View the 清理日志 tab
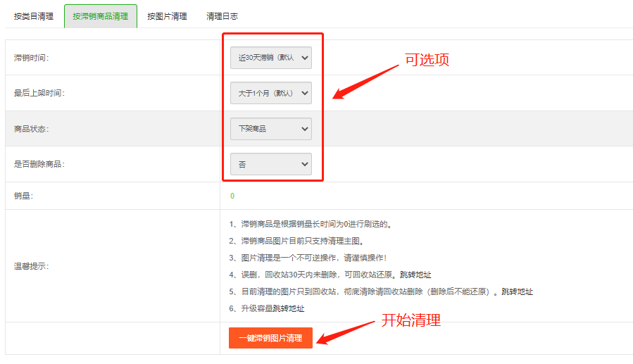 point(222,16)
